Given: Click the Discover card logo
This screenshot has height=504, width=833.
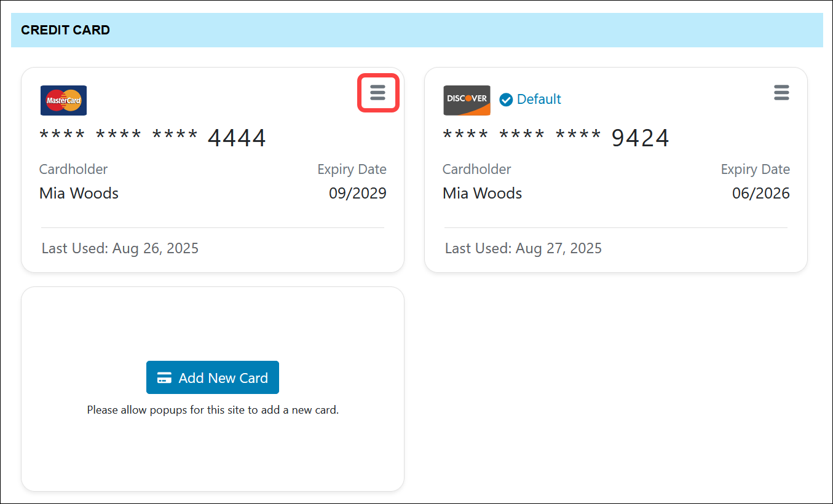Looking at the screenshot, I should 467,100.
